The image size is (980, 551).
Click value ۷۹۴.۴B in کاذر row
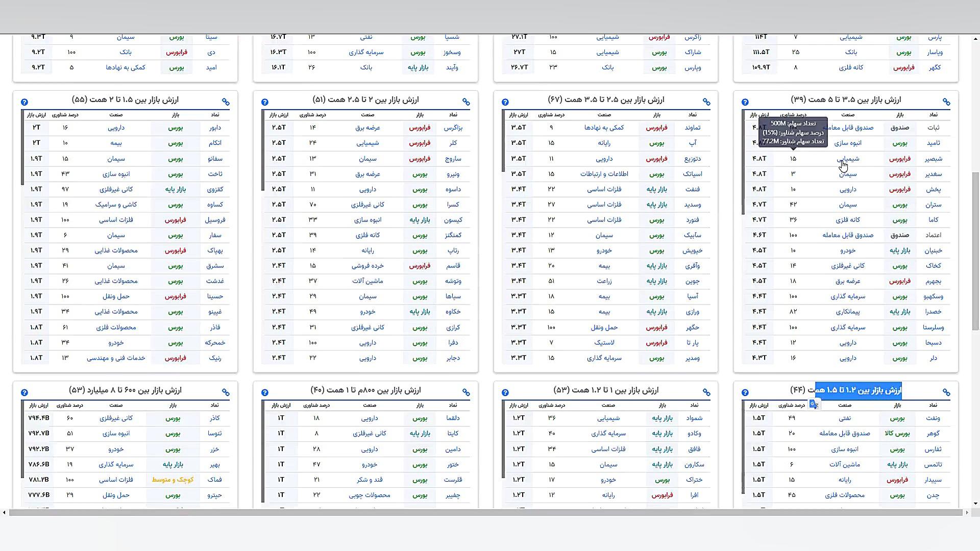39,418
